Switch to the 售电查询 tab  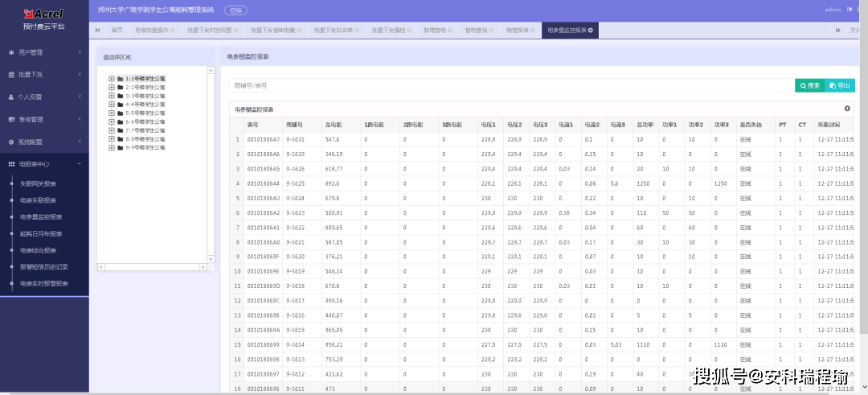476,31
